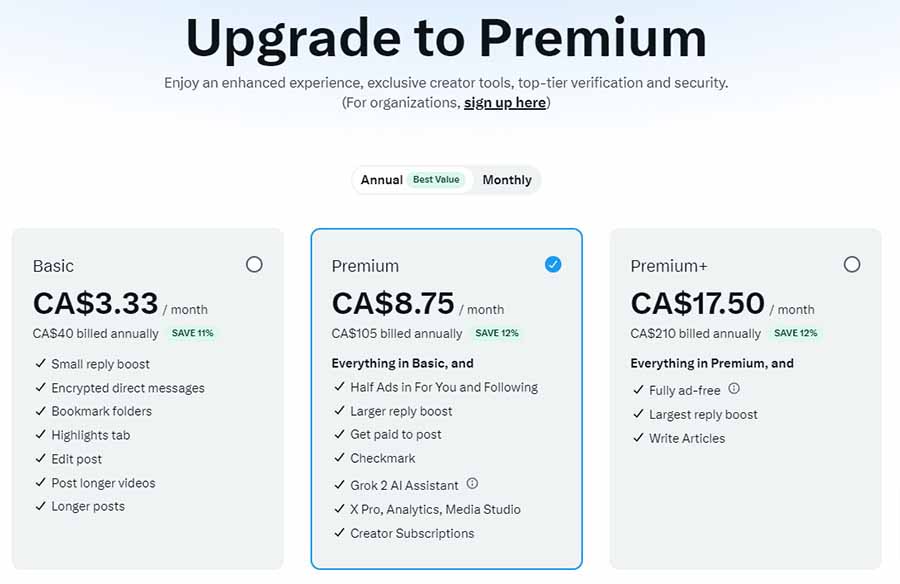Select the Basic plan radio button
Viewport: 900px width, 584px height.
(x=254, y=264)
